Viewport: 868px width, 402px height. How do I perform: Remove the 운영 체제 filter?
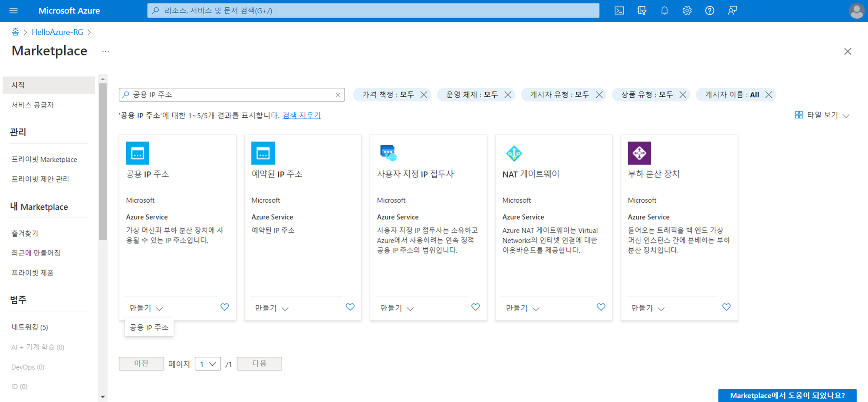(508, 95)
